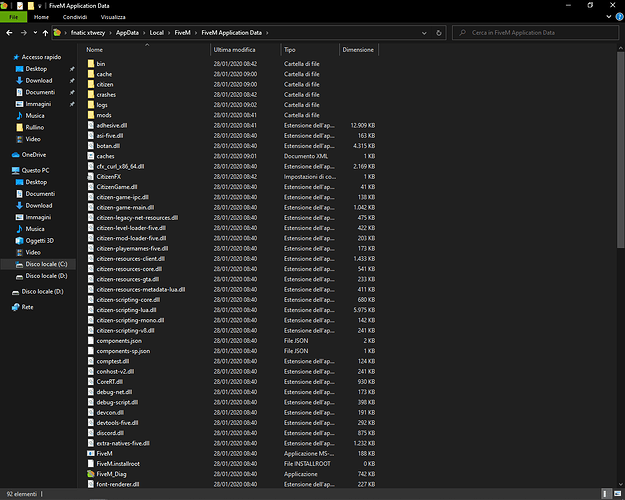The height and width of the screenshot is (500, 625).
Task: Select Rete in the navigation pane
Action: coord(27,307)
